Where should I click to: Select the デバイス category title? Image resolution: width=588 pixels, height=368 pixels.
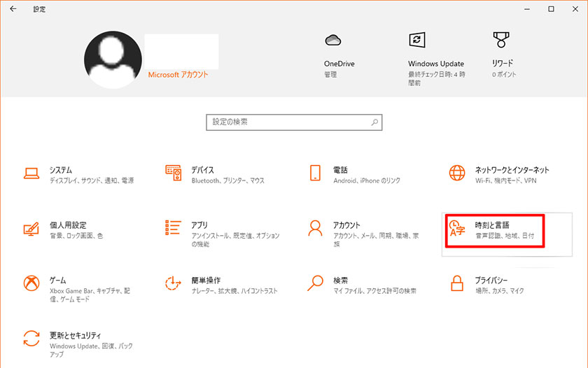point(202,170)
